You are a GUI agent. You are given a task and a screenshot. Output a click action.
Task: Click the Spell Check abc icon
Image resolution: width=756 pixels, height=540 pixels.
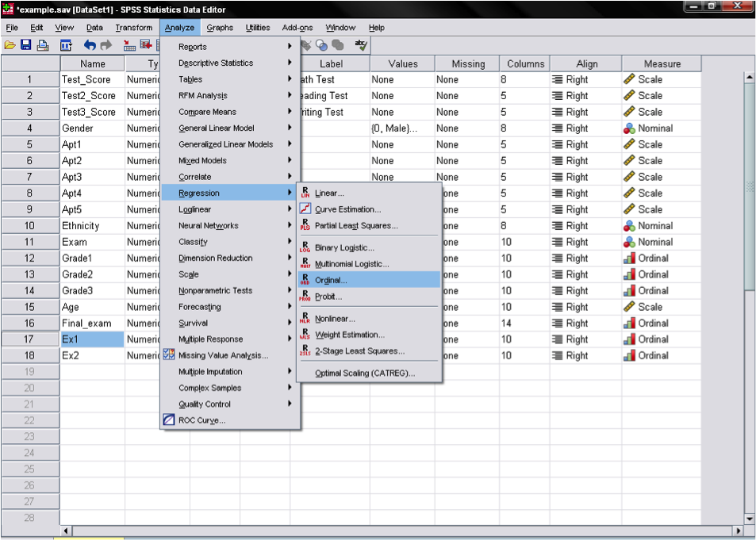tap(361, 45)
